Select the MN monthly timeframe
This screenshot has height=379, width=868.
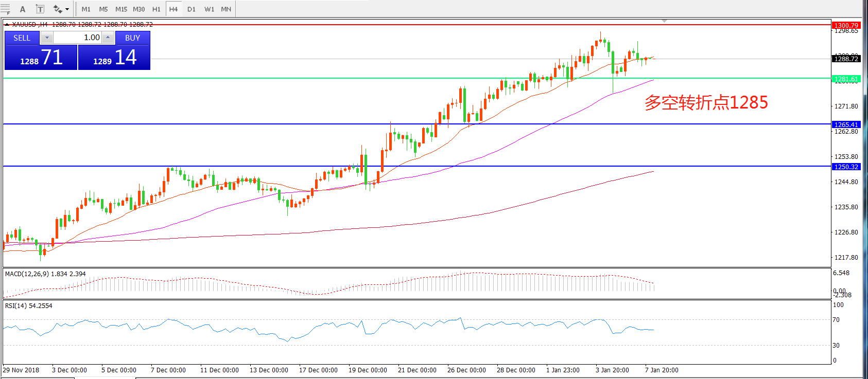[226, 9]
